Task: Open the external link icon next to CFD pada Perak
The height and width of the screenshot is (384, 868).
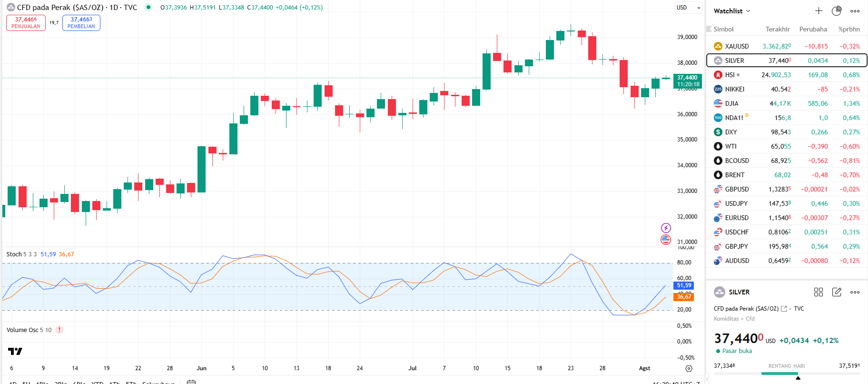Action: (784, 309)
